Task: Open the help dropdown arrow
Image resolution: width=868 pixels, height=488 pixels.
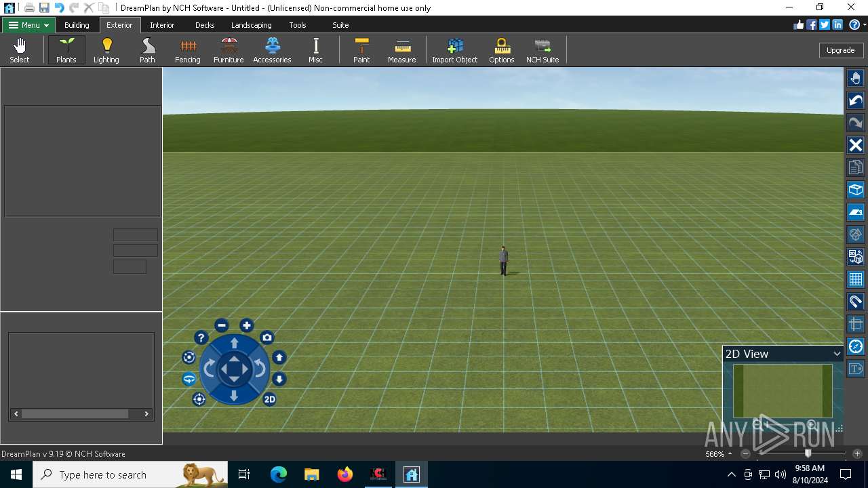Action: coord(865,25)
